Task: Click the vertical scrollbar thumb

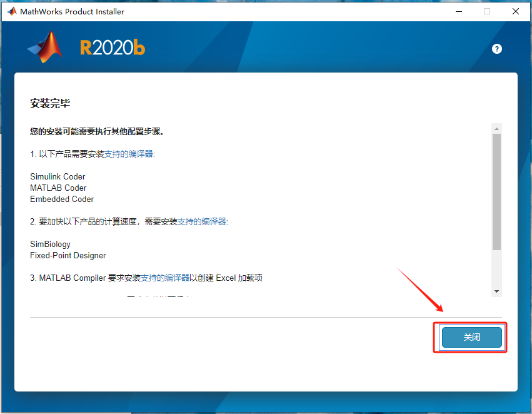Action: coord(496,192)
